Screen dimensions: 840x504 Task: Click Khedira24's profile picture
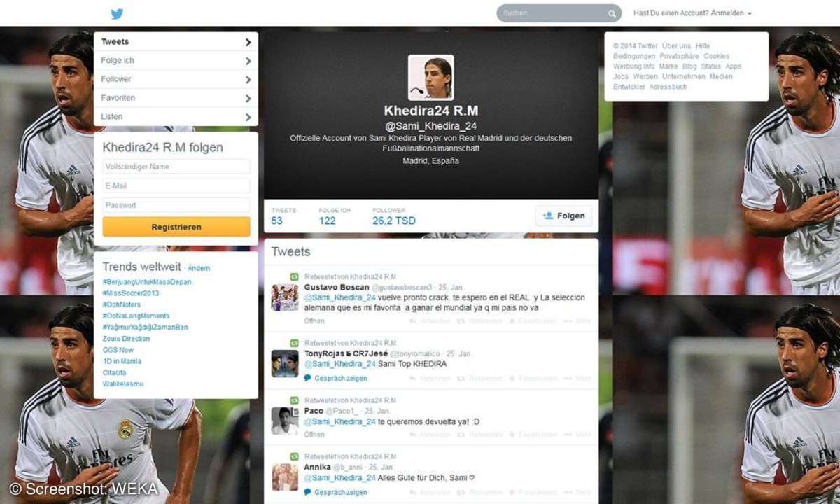pos(431,76)
